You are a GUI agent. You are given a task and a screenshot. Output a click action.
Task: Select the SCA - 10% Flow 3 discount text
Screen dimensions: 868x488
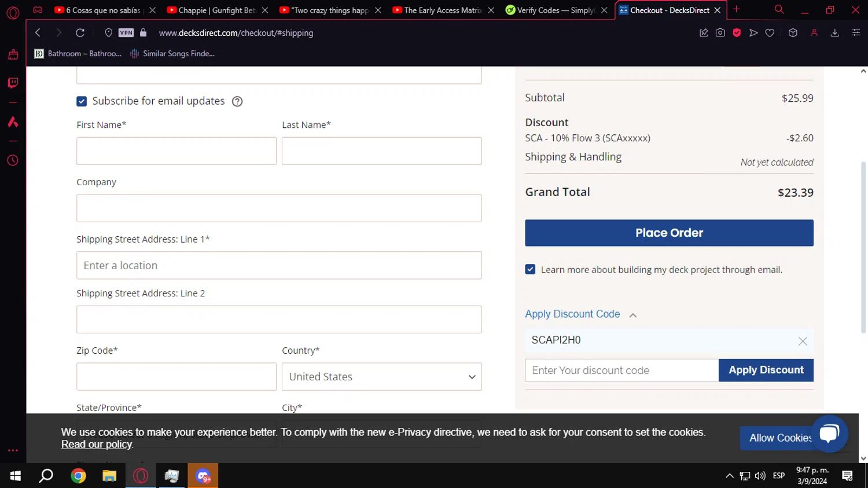[x=587, y=138]
